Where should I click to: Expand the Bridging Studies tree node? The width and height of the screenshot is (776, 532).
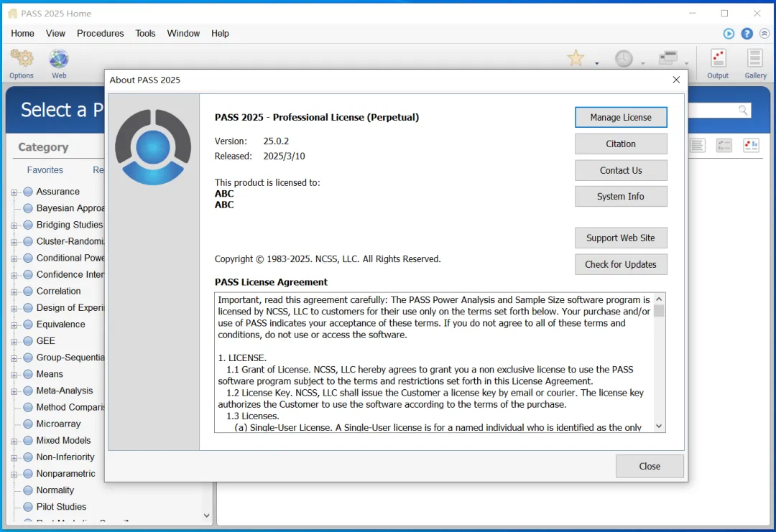click(14, 225)
